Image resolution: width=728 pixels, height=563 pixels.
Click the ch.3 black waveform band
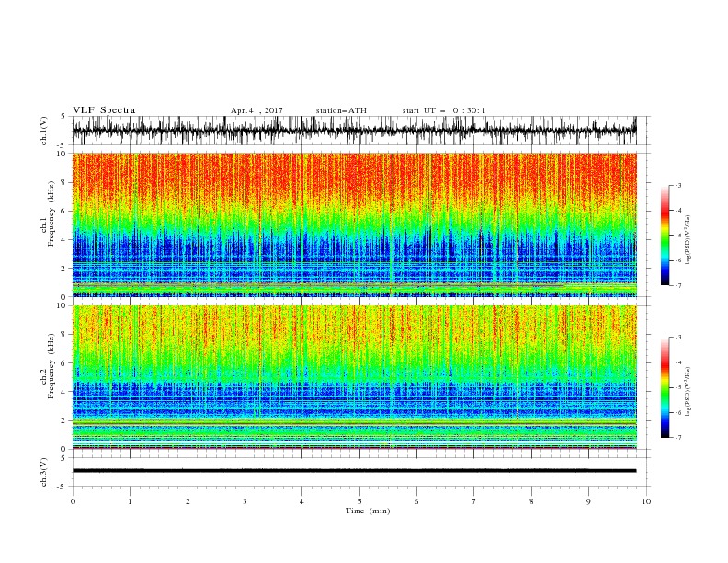(354, 471)
